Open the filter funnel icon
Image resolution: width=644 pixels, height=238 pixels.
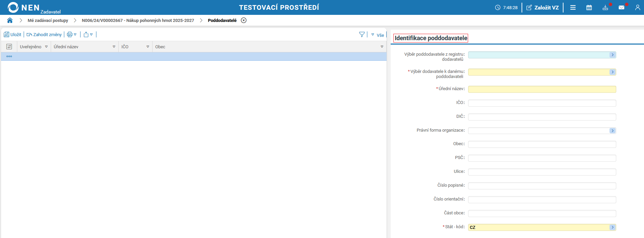(x=362, y=34)
